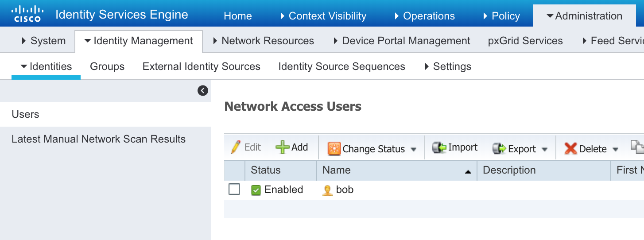
Task: Switch to the Groups tab
Action: (x=107, y=66)
